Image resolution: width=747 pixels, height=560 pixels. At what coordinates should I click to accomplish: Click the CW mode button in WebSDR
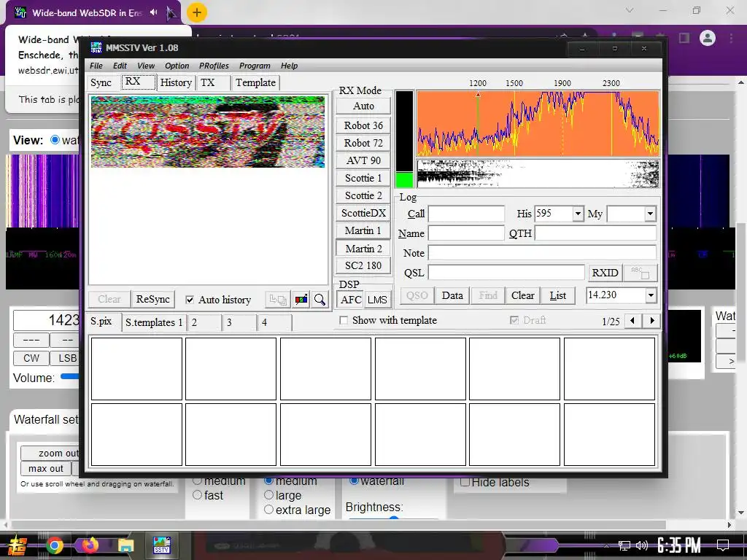31,358
